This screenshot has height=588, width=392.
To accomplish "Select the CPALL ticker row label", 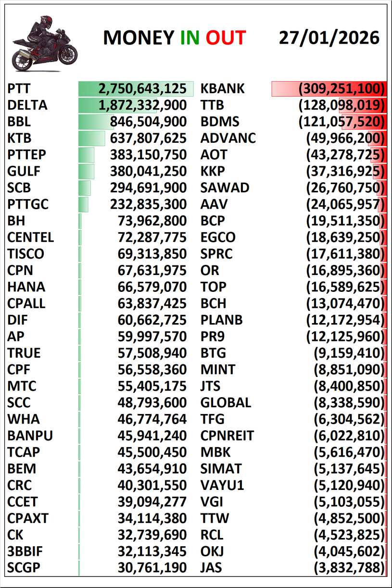I will (26, 304).
